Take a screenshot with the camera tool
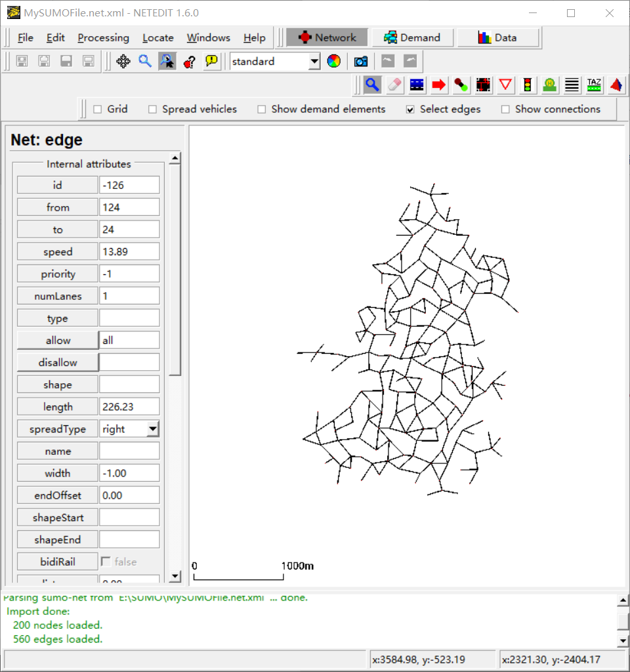 point(361,61)
